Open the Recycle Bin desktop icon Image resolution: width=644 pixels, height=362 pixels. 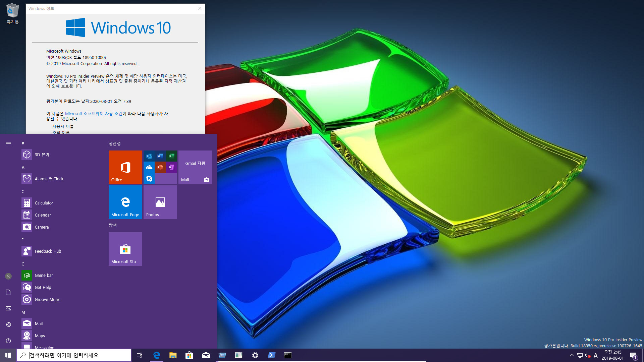13,14
